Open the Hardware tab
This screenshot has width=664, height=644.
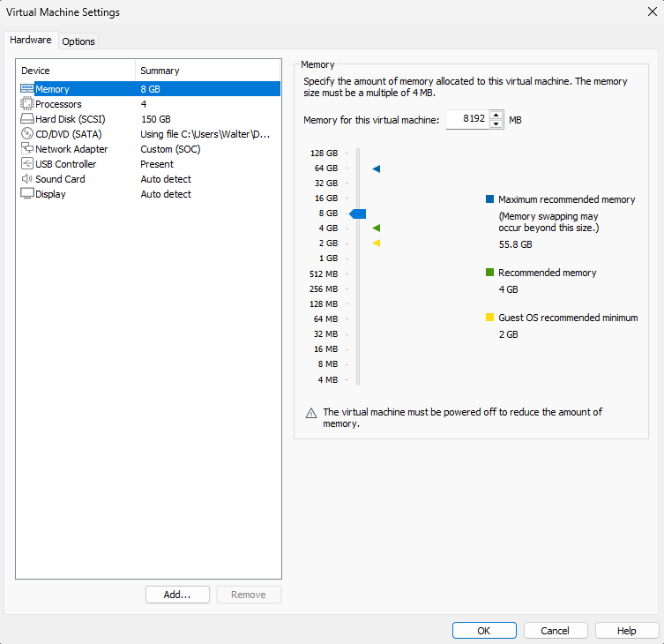(x=31, y=41)
